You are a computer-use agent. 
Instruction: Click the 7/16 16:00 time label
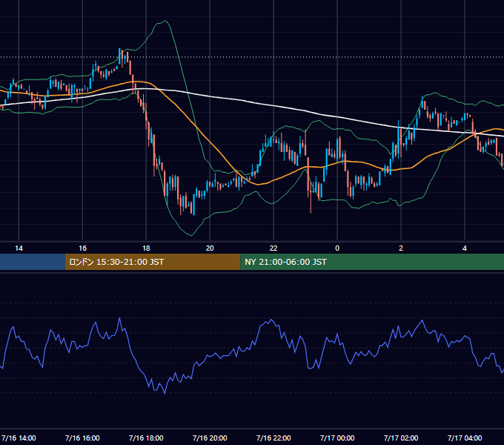point(82,438)
